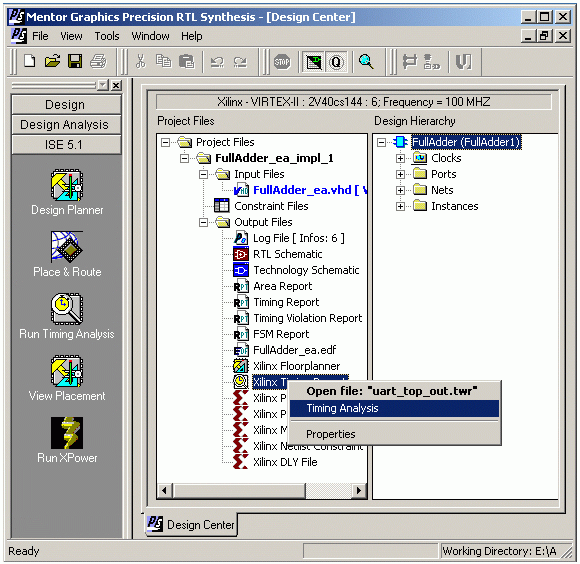The image size is (580, 564).
Task: Open the View menu
Action: click(71, 36)
